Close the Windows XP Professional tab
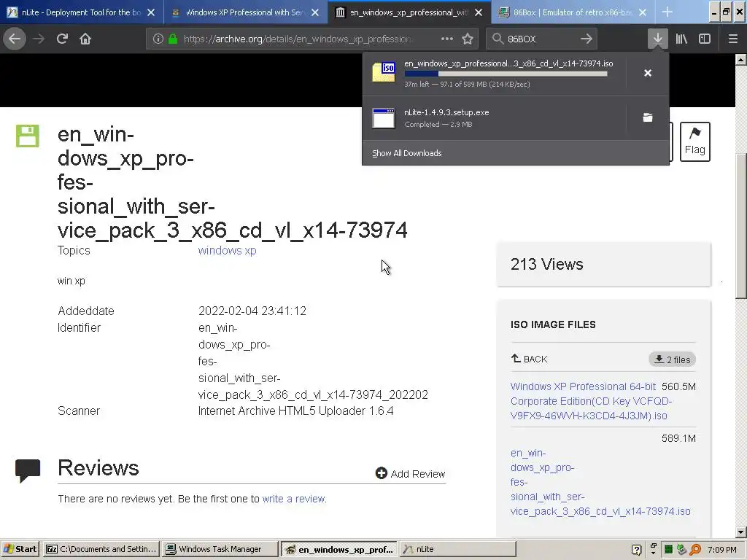747x560 pixels. coord(315,12)
